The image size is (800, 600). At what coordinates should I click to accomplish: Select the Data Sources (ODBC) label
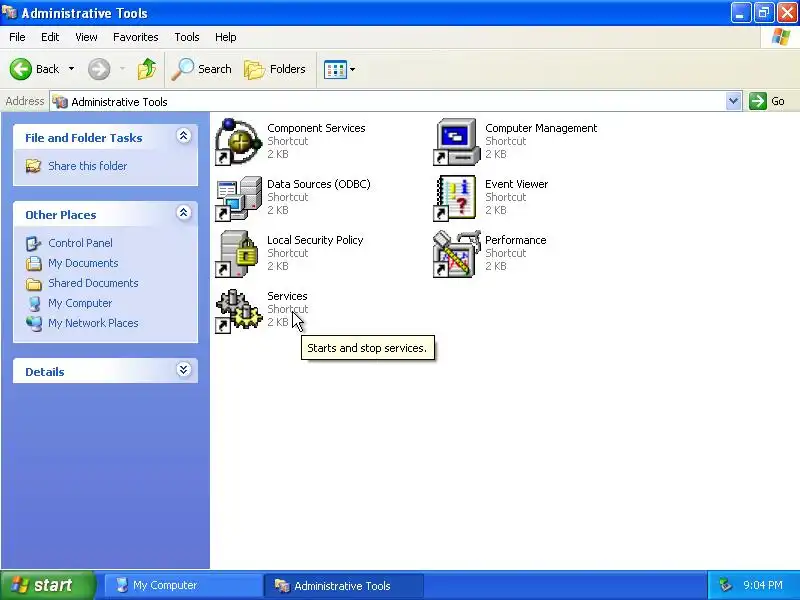tap(319, 184)
